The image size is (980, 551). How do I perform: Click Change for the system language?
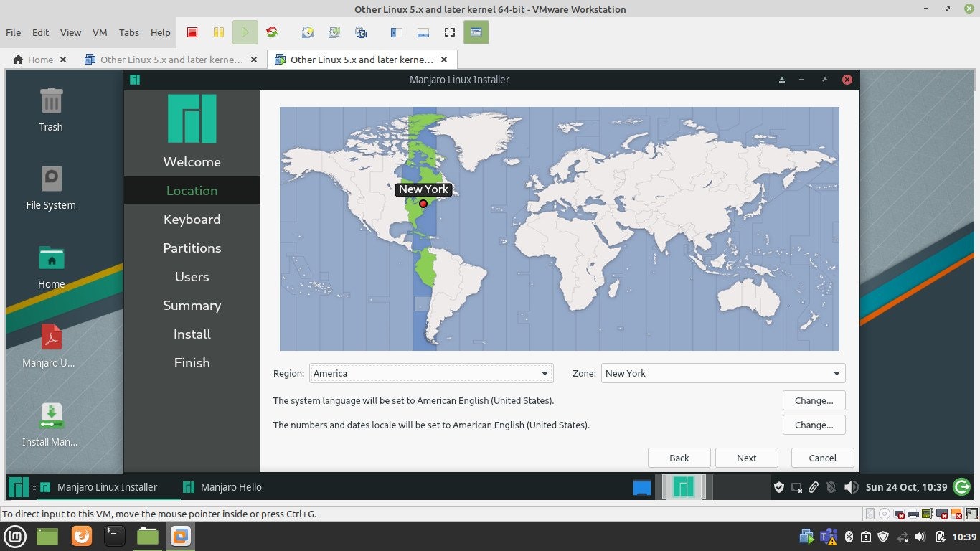[x=814, y=400]
